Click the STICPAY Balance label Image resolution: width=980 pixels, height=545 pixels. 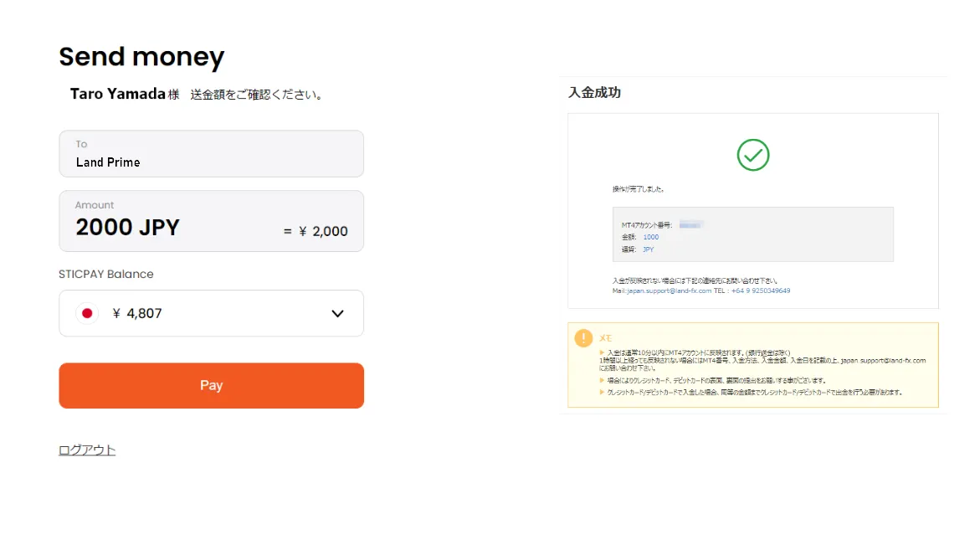106,274
